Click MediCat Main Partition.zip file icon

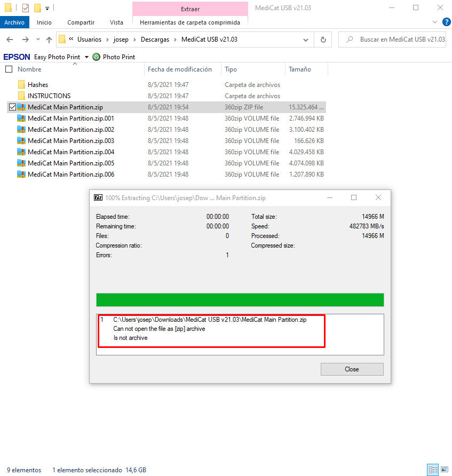tap(21, 107)
